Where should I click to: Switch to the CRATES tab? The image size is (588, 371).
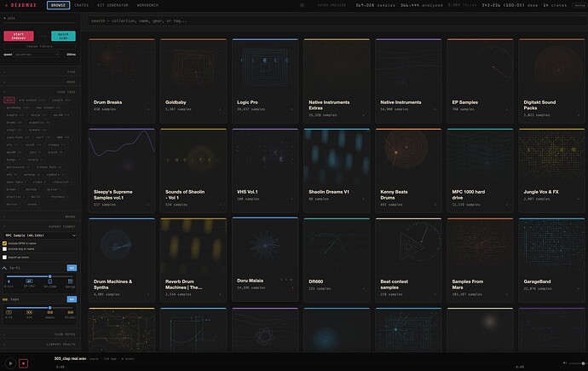point(81,5)
